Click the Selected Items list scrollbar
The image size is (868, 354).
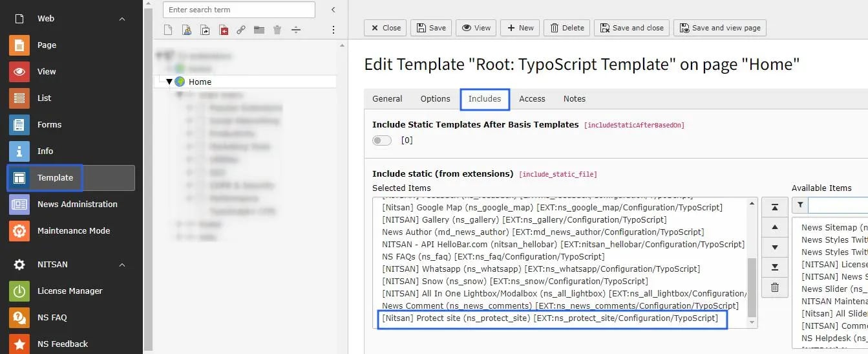click(x=752, y=287)
